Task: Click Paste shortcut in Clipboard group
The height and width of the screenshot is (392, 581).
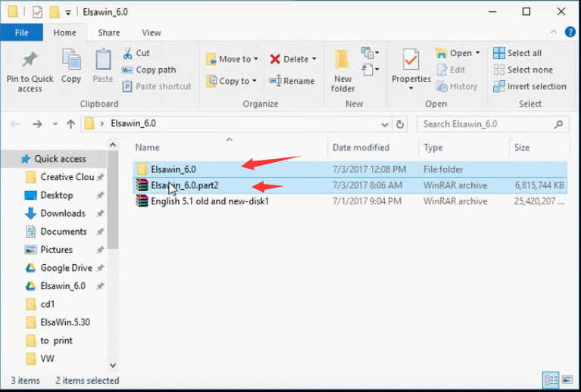Action: pyautogui.click(x=156, y=86)
